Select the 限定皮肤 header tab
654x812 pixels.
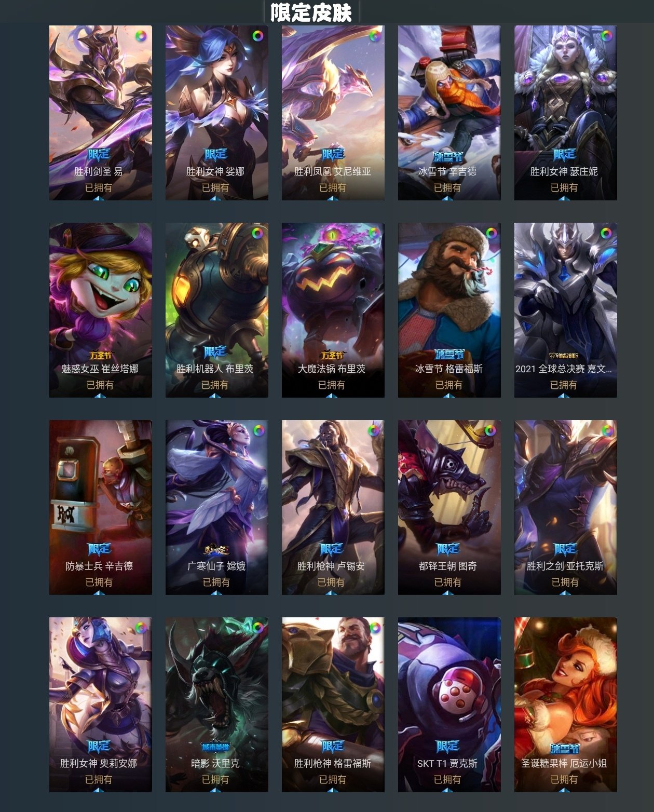pos(311,12)
